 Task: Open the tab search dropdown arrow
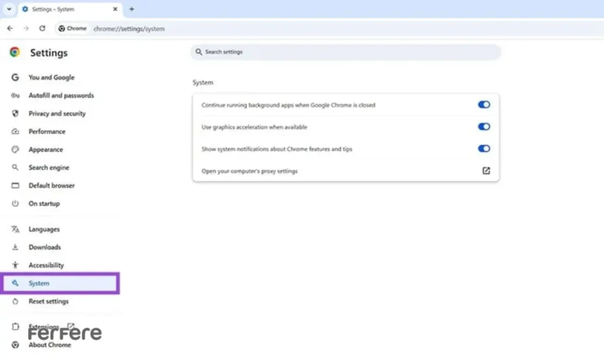pyautogui.click(x=9, y=9)
